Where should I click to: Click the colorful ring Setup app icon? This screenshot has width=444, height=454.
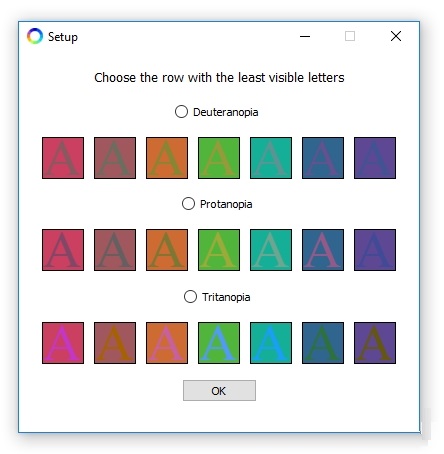(35, 36)
